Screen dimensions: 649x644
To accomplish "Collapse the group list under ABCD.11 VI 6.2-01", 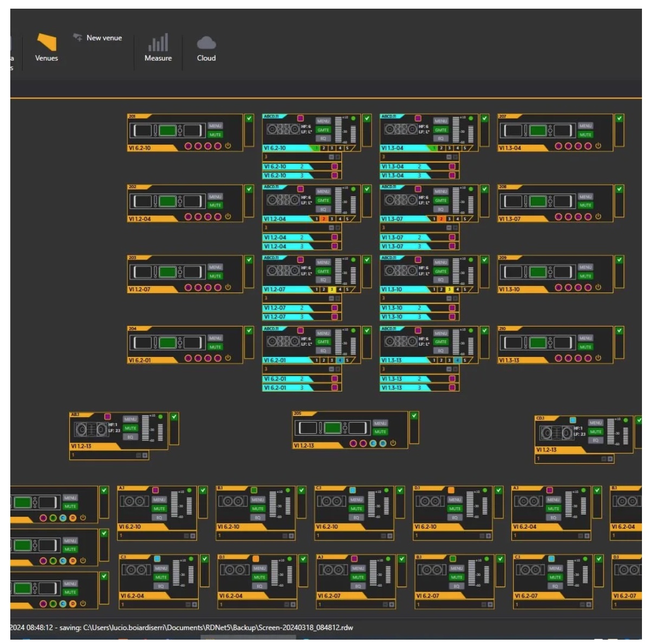I will pos(332,369).
